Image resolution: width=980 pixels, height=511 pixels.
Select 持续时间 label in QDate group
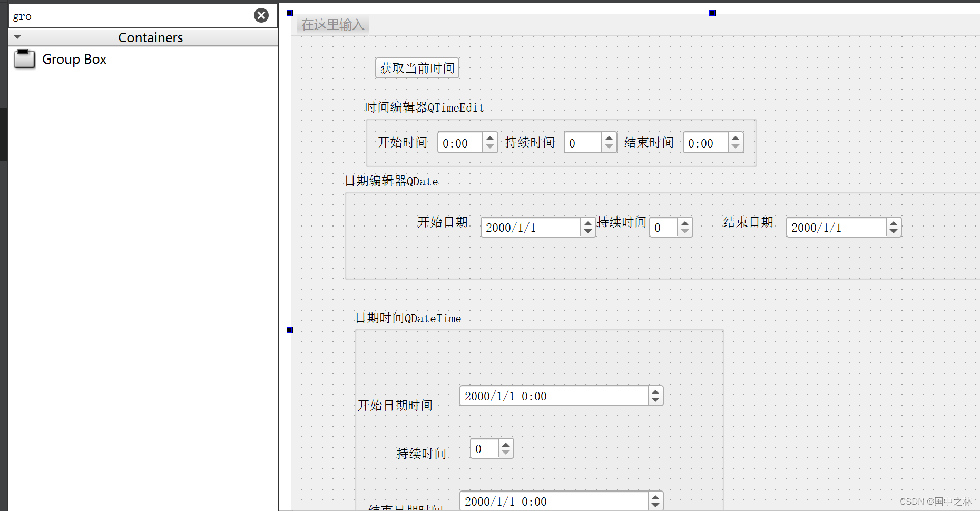pyautogui.click(x=622, y=222)
